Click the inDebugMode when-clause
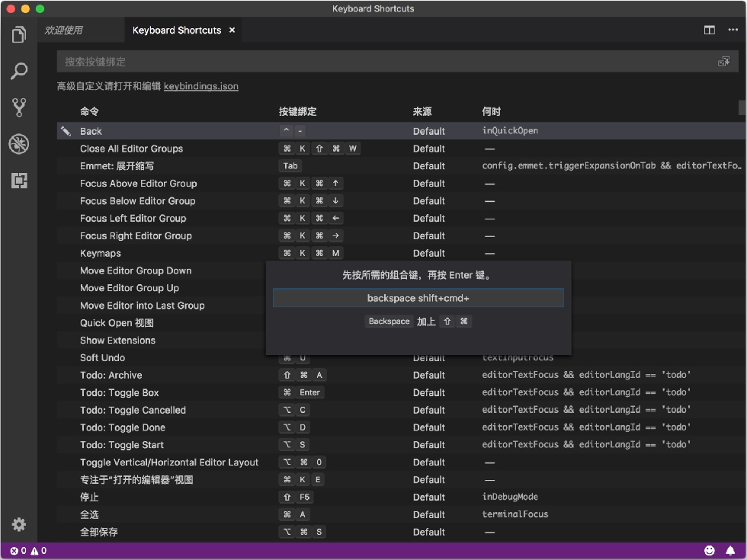Image resolution: width=747 pixels, height=560 pixels. click(510, 497)
